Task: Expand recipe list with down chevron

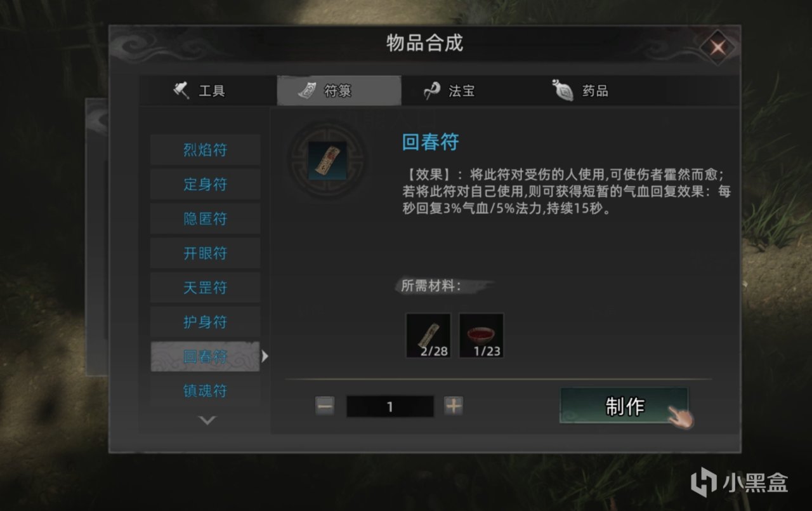Action: [x=207, y=420]
